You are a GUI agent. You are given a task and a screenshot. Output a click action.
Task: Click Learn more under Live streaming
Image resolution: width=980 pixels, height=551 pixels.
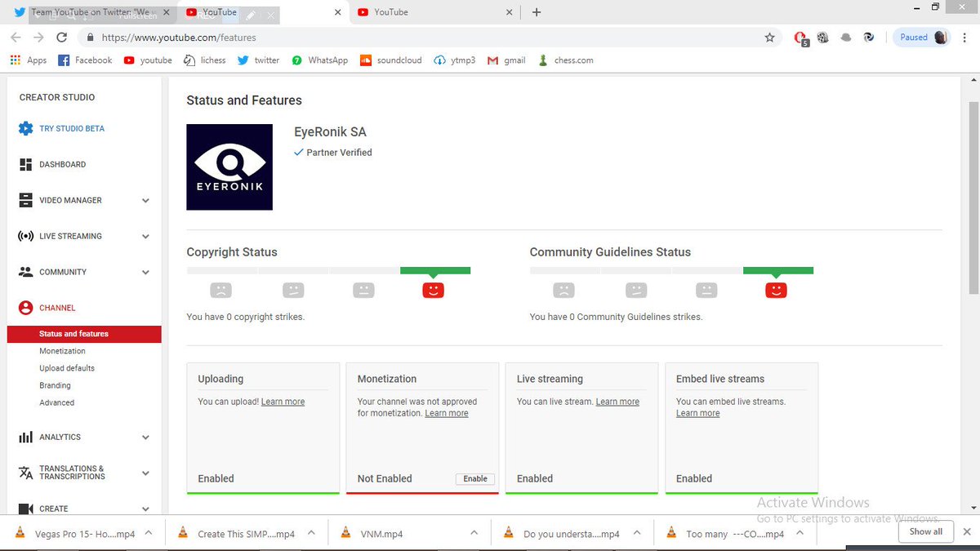617,402
